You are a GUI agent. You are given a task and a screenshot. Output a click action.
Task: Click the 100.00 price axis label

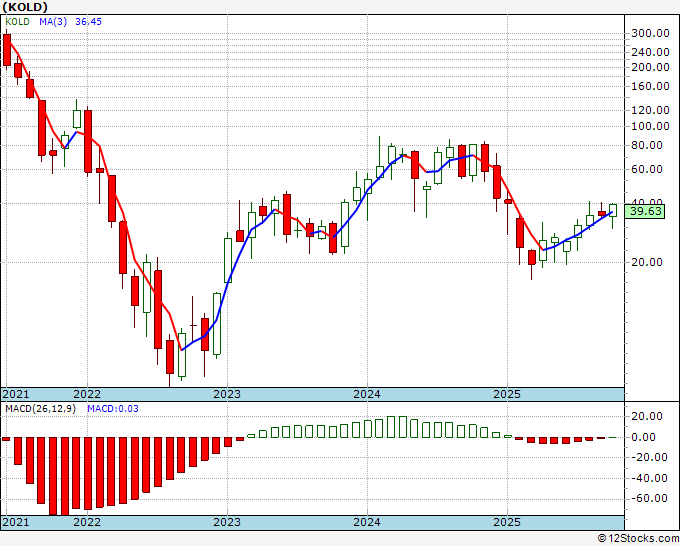[650, 126]
